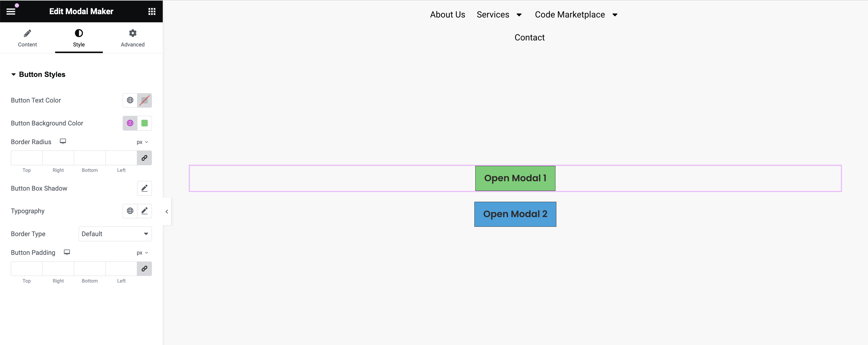Edit Button Box Shadow pencil icon
868x345 pixels.
[145, 188]
